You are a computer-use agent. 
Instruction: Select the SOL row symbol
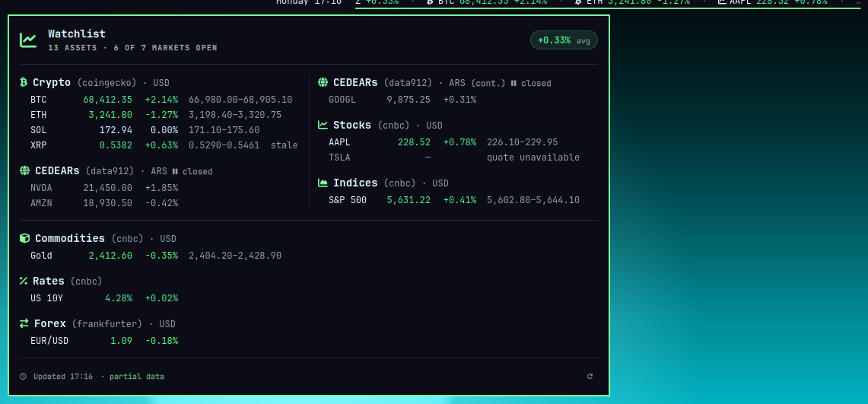[x=39, y=130]
